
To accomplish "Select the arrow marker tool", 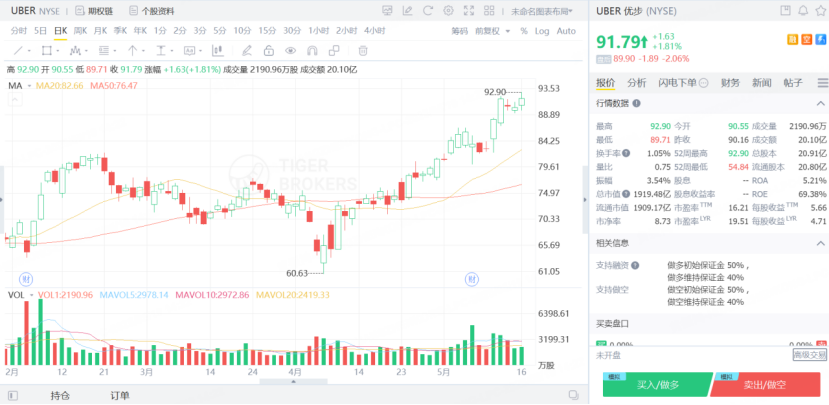I will click(132, 51).
